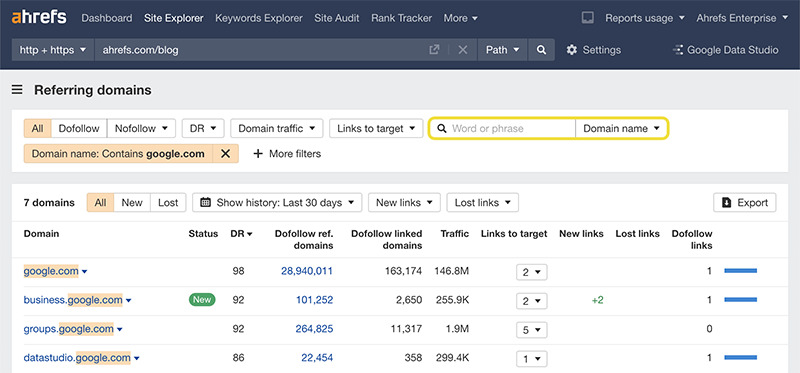Show New domains only

(132, 203)
